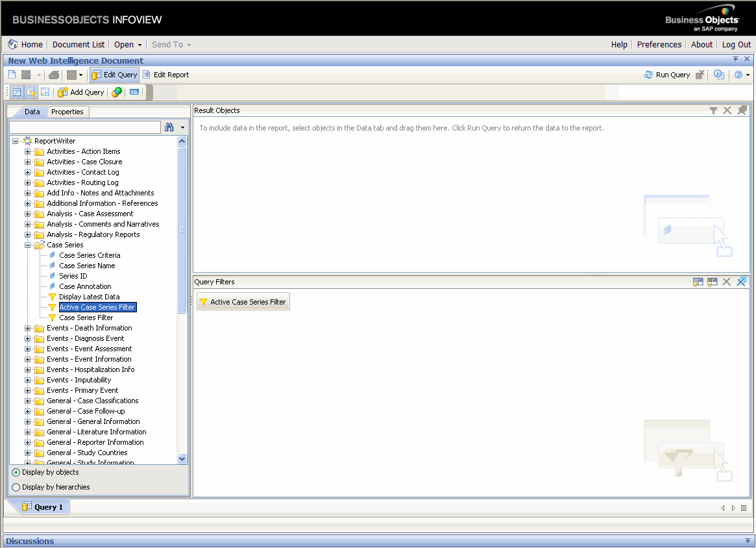The height and width of the screenshot is (548, 756).
Task: Click the Edit Report button
Action: [x=166, y=75]
